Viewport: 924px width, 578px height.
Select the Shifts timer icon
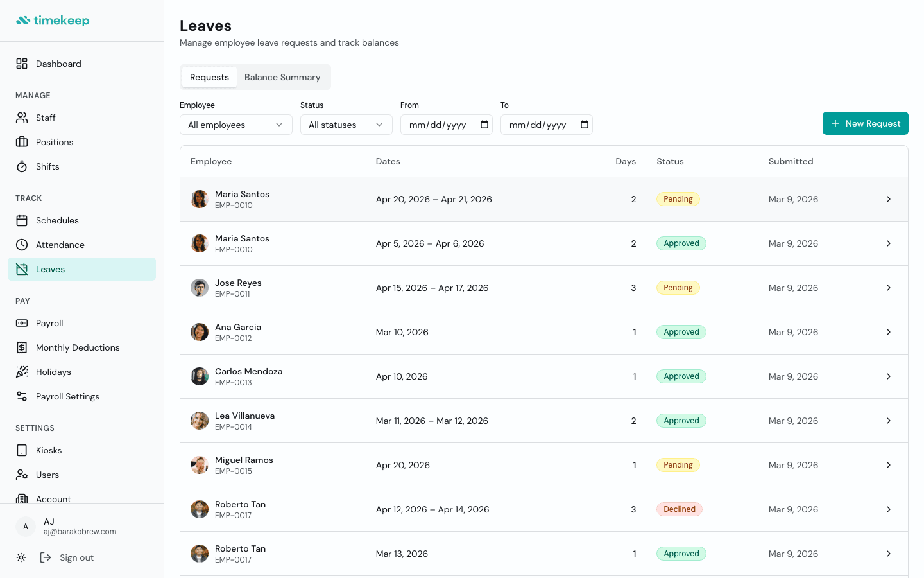click(x=21, y=166)
